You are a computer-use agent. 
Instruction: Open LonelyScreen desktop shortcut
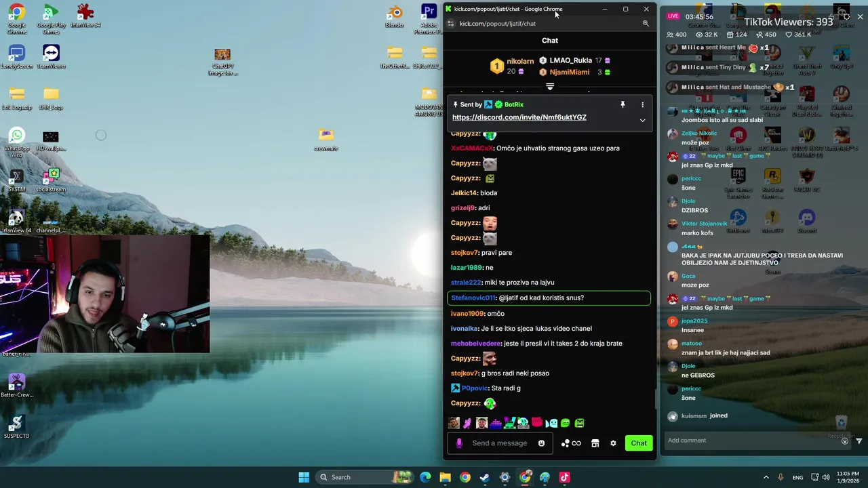tap(17, 57)
